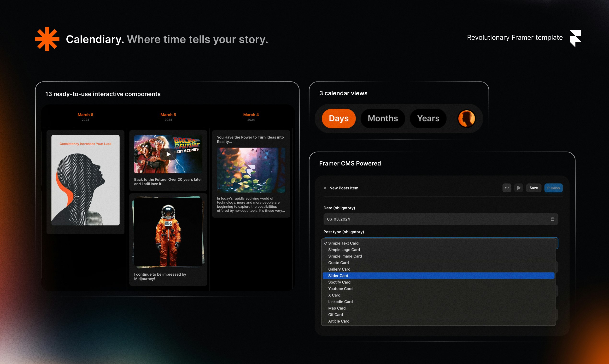Screen dimensions: 609x364
Task: Choose Gallery Card from post type list
Action: (438, 269)
